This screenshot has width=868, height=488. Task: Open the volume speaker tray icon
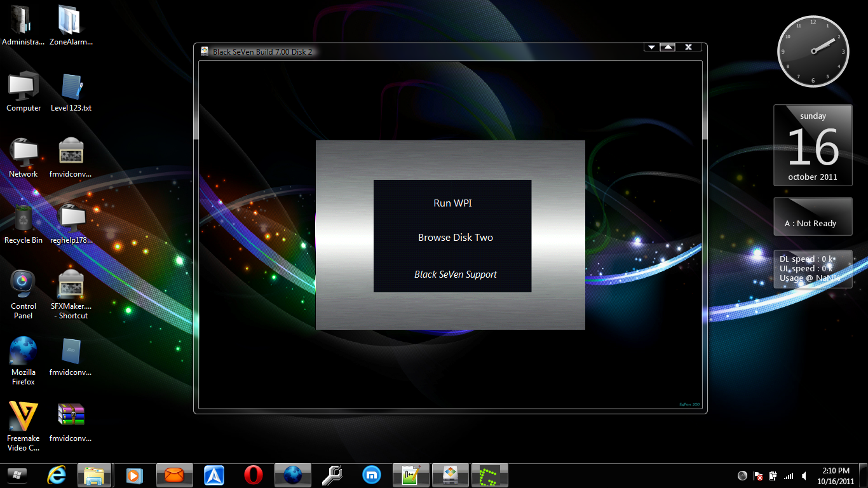[804, 476]
